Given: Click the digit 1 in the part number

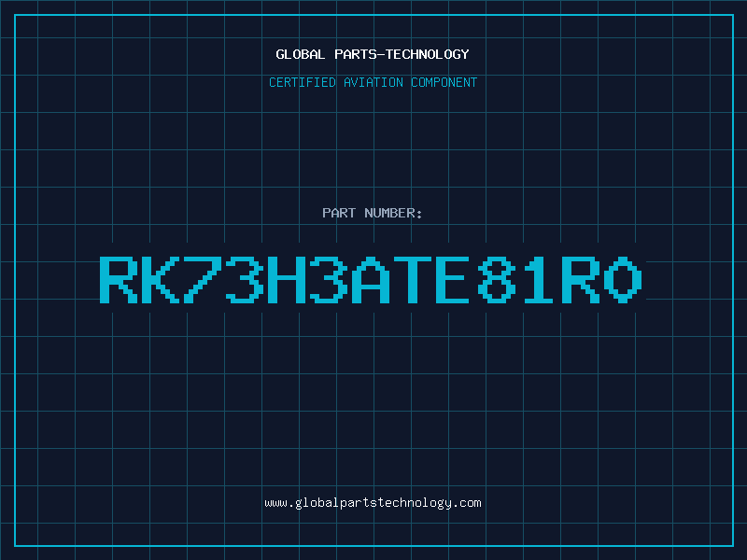Looking at the screenshot, I should pos(539,279).
